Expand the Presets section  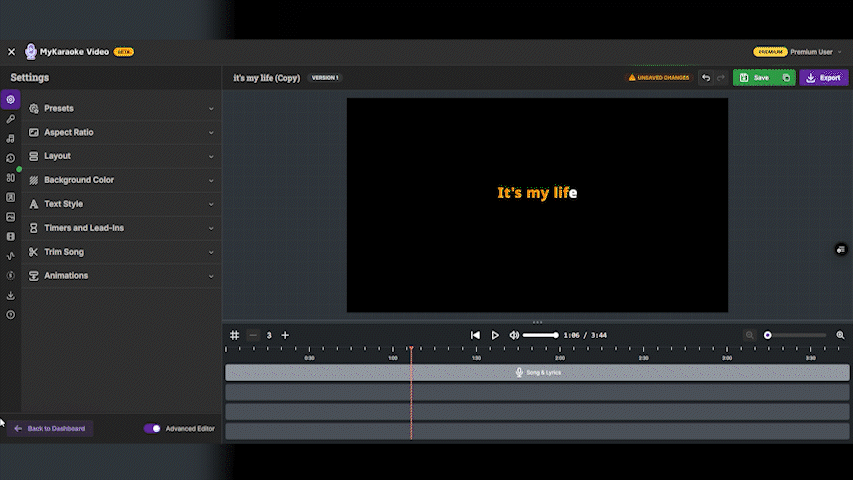click(x=120, y=108)
